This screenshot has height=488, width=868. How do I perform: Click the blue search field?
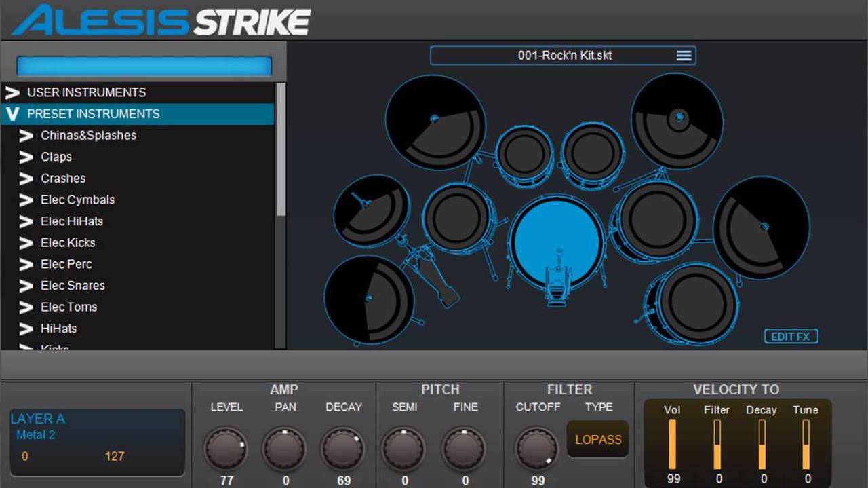144,66
